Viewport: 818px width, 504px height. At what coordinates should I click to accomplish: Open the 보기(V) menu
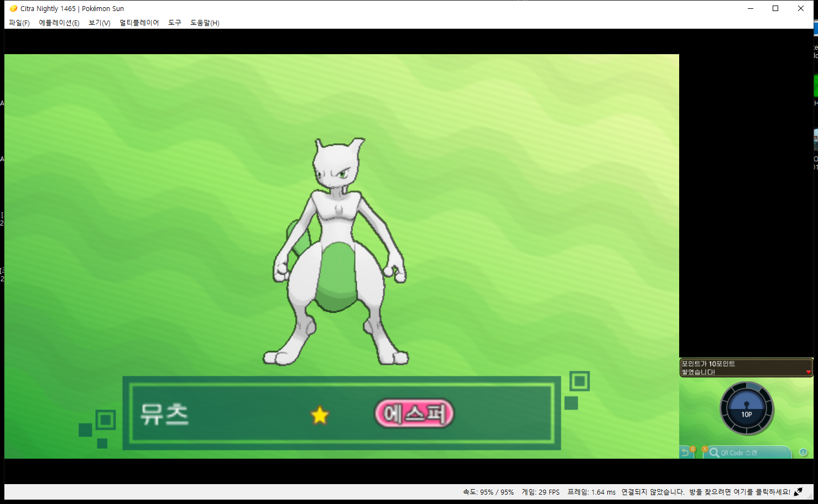[100, 23]
